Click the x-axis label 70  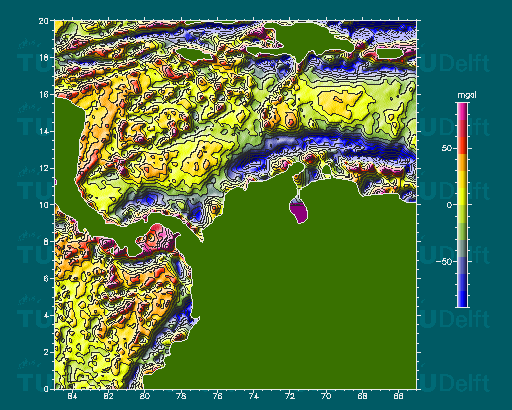coord(326,396)
